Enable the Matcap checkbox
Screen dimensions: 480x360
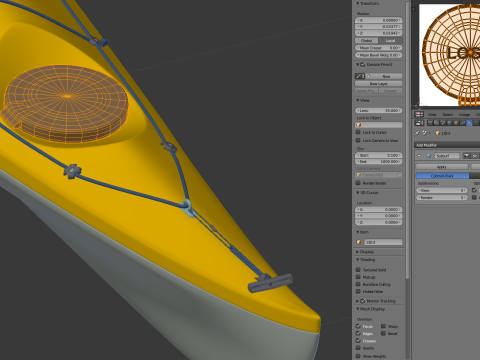point(358,277)
